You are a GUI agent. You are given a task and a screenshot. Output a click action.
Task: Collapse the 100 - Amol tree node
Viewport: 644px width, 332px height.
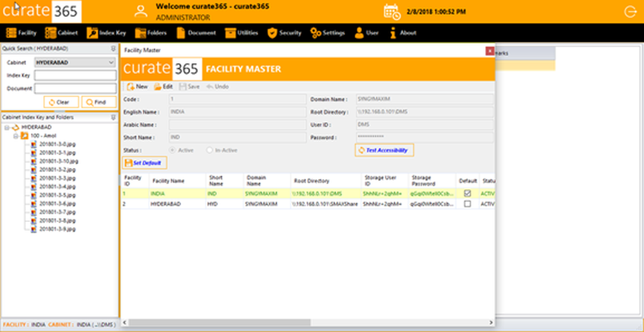click(15, 136)
